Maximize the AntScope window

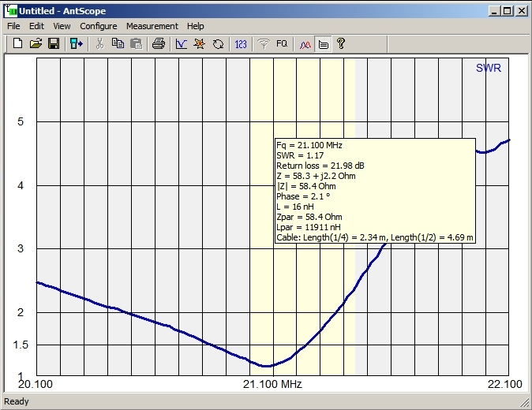click(x=508, y=11)
